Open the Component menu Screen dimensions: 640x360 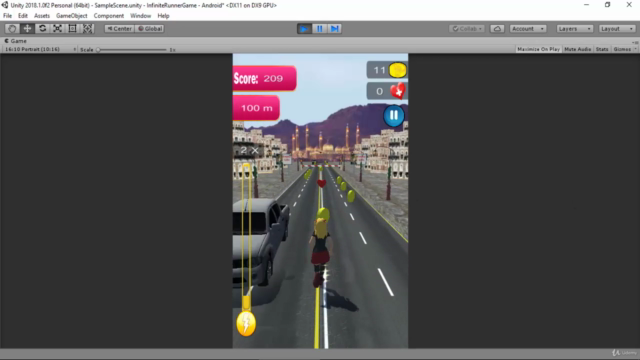pos(109,16)
